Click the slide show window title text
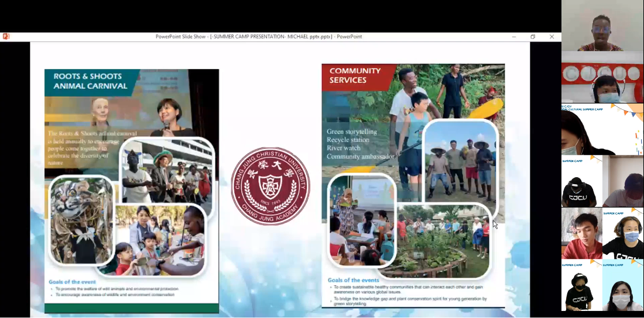 tap(258, 36)
